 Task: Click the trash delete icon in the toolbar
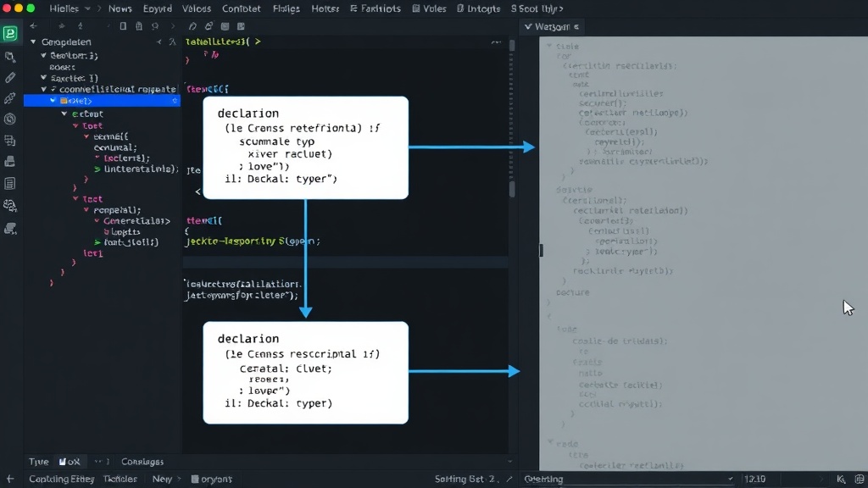point(139,26)
